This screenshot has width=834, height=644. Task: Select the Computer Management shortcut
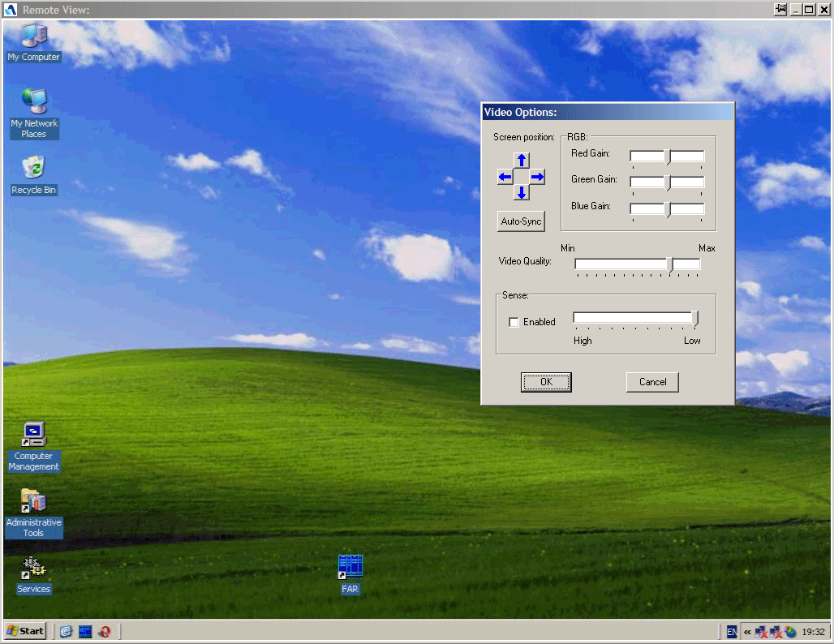tap(33, 447)
